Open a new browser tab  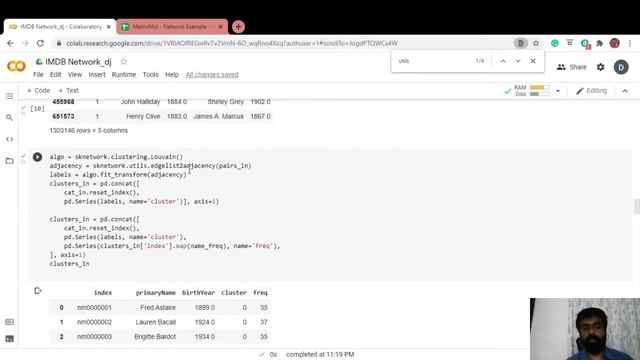point(238,27)
